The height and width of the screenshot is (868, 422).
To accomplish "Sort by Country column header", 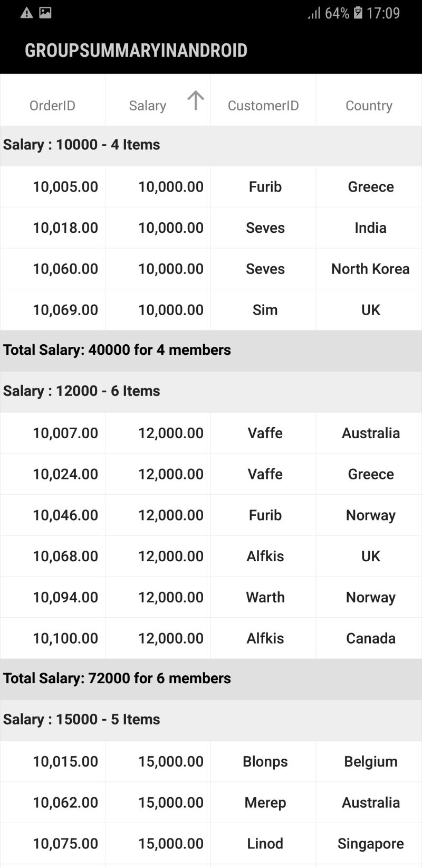I will 369,106.
